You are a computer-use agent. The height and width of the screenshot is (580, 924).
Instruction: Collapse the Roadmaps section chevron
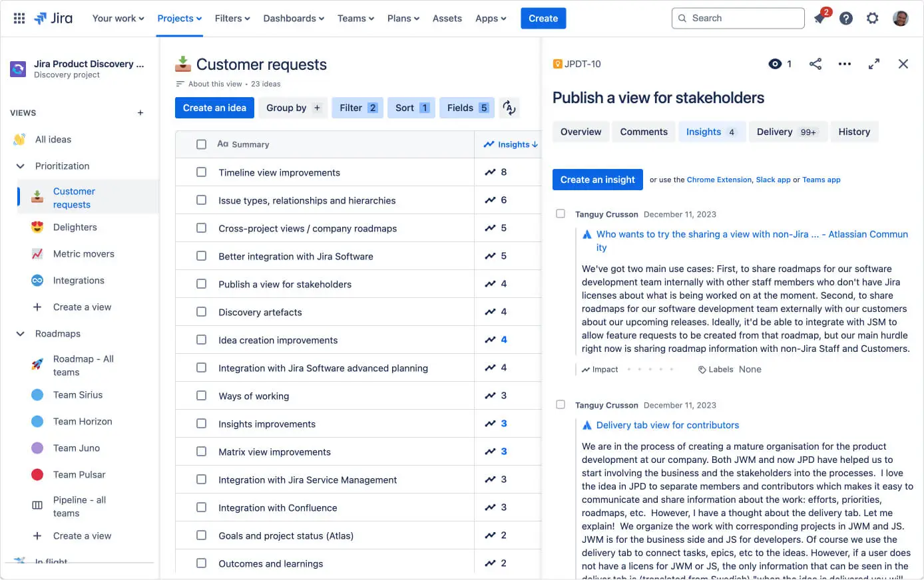point(20,333)
